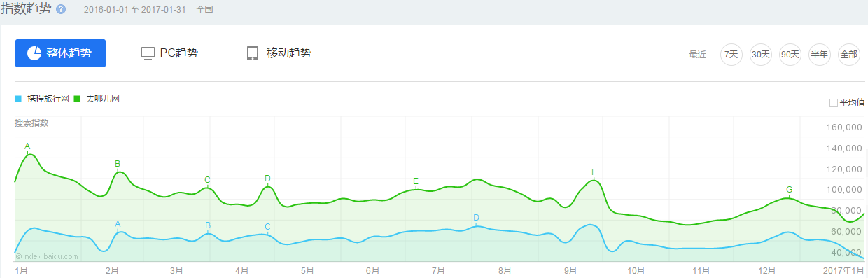
Task: Toggle 去哪儿网 green legend square
Action: point(77,99)
